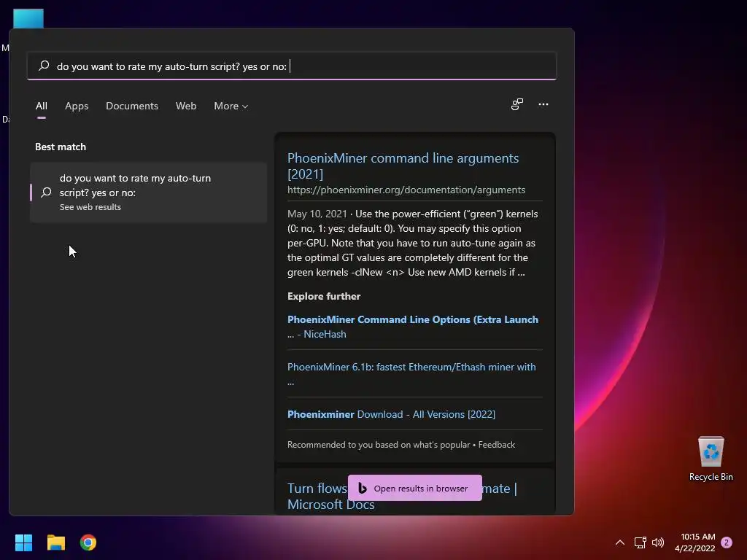Image resolution: width=747 pixels, height=560 pixels.
Task: Open the clock showing 10:15 AM
Action: pos(695,542)
